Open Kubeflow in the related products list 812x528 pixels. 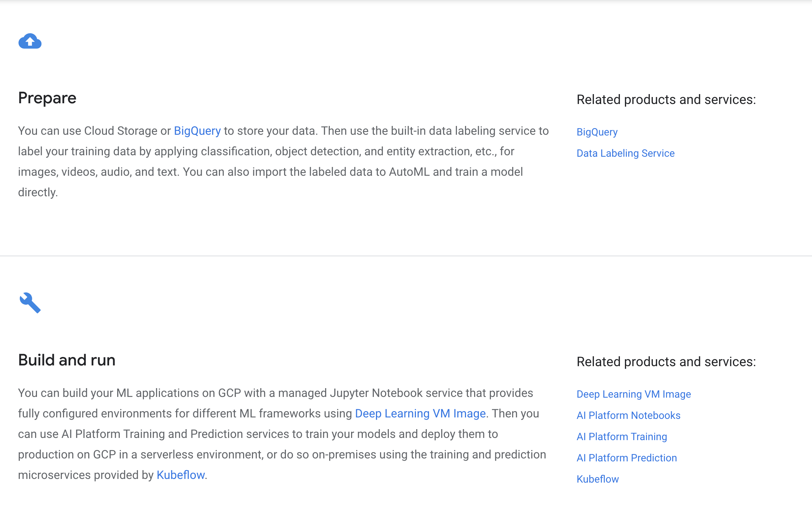click(x=597, y=479)
